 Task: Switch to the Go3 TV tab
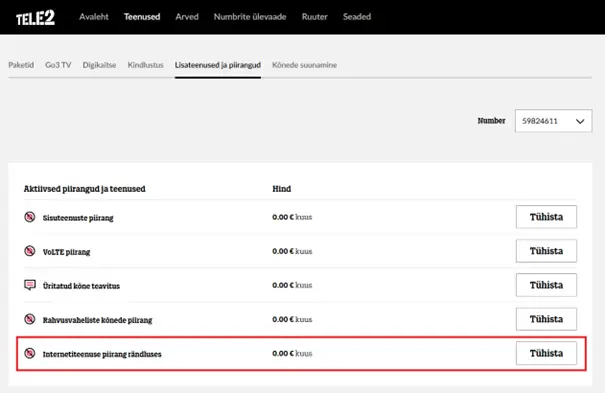pyautogui.click(x=58, y=65)
